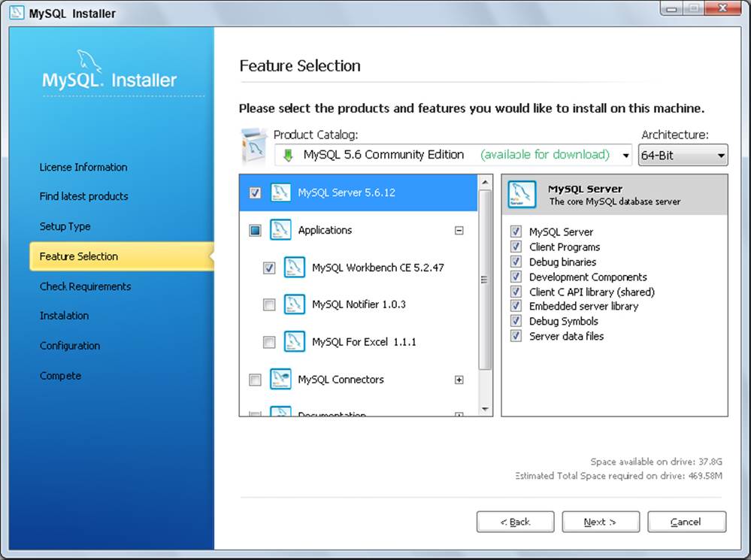Click the MySQL Server details header icon
This screenshot has width=751, height=560.
[x=522, y=194]
